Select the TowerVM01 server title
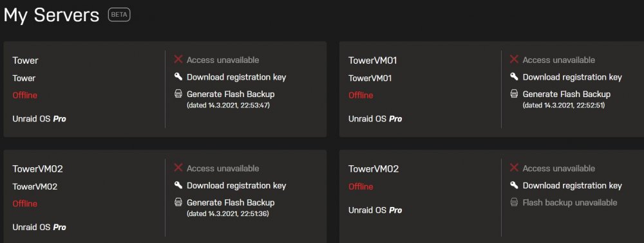 pyautogui.click(x=372, y=60)
